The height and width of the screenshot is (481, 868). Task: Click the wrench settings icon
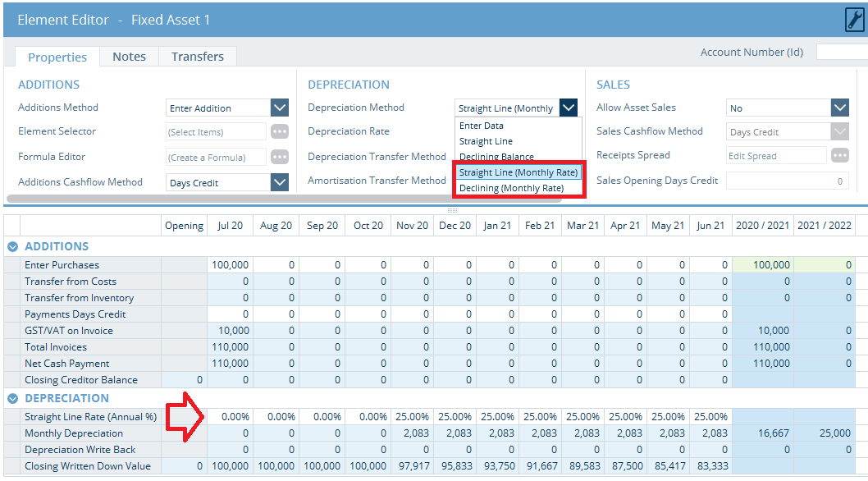pyautogui.click(x=854, y=20)
